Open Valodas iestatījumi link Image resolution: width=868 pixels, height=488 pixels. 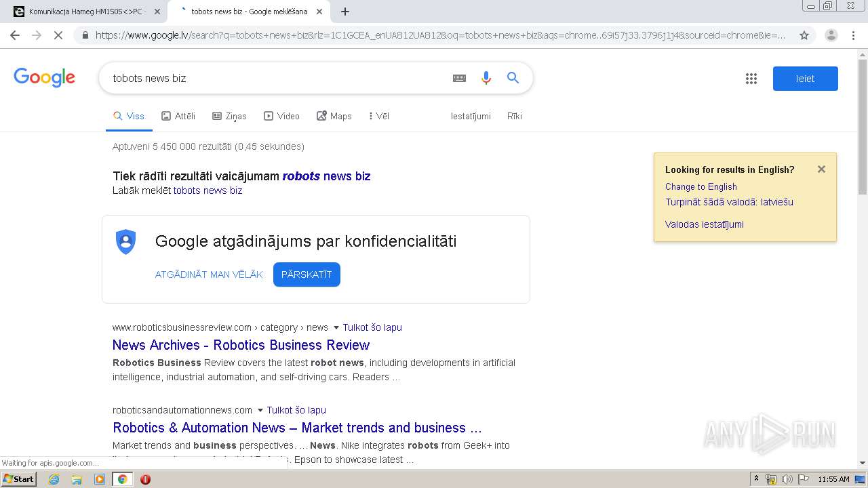704,224
